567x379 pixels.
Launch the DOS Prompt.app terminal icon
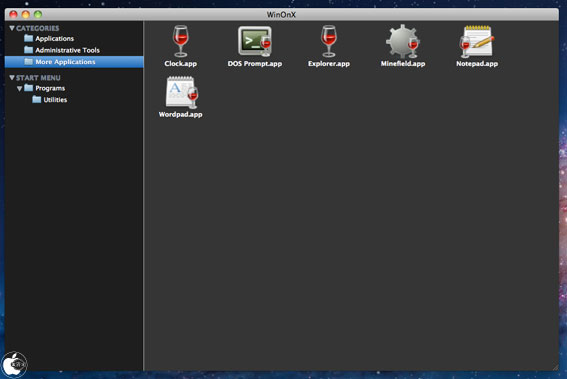255,41
